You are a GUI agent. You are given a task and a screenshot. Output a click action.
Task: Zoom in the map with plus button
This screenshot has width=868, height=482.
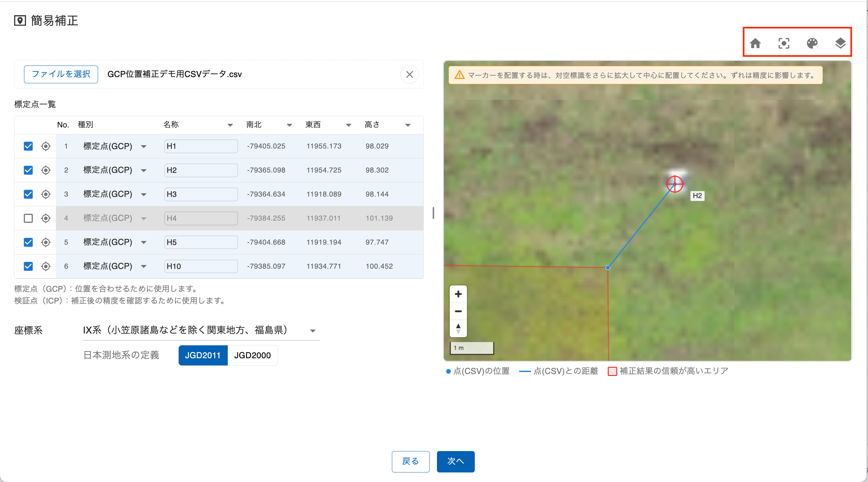[458, 294]
